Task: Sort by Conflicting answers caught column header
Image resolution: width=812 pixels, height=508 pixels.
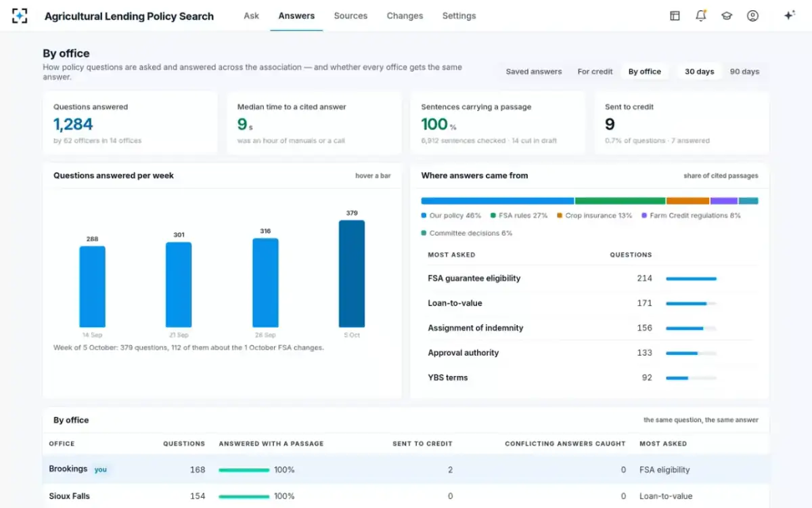Action: coord(565,444)
